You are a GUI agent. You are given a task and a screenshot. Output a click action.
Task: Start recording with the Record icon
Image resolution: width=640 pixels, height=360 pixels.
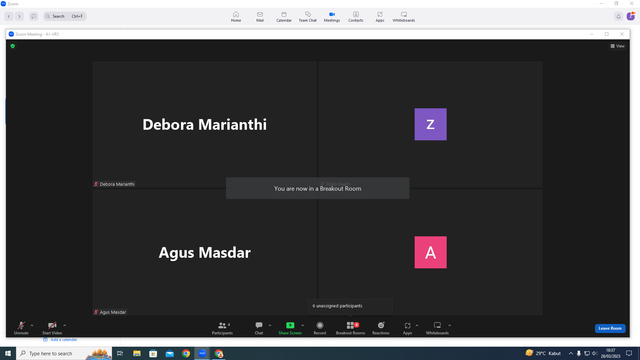(x=320, y=325)
